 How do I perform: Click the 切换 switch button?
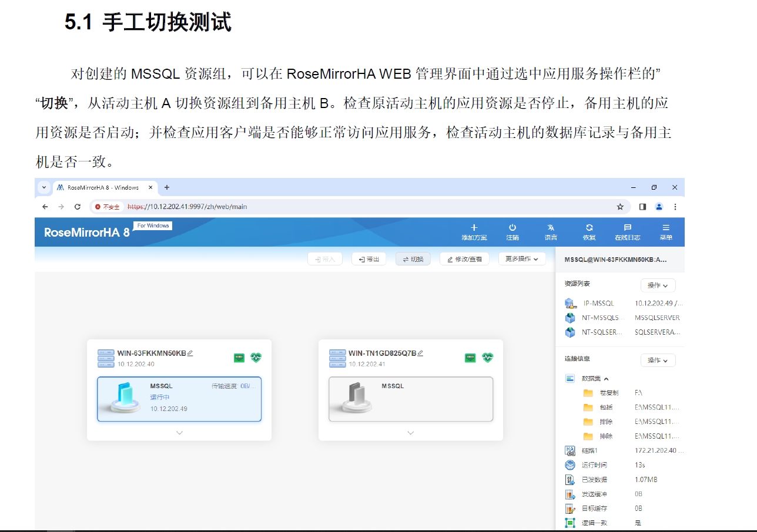413,259
